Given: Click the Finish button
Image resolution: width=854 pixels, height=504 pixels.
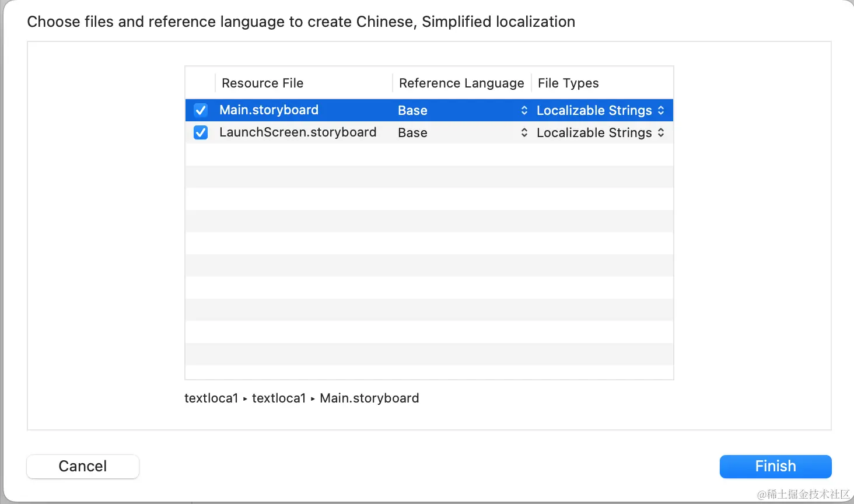Looking at the screenshot, I should 775,466.
